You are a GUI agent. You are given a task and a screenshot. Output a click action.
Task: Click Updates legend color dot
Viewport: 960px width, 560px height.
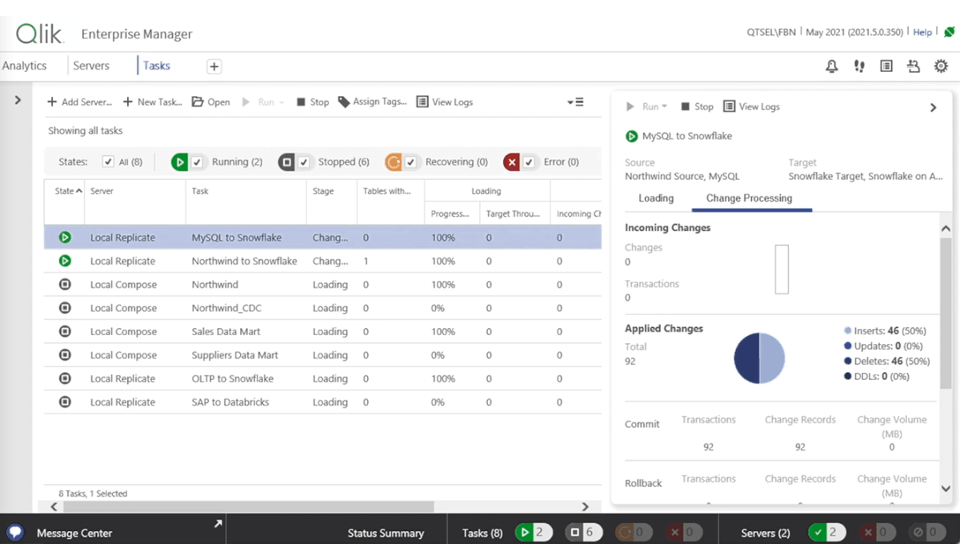pos(847,346)
